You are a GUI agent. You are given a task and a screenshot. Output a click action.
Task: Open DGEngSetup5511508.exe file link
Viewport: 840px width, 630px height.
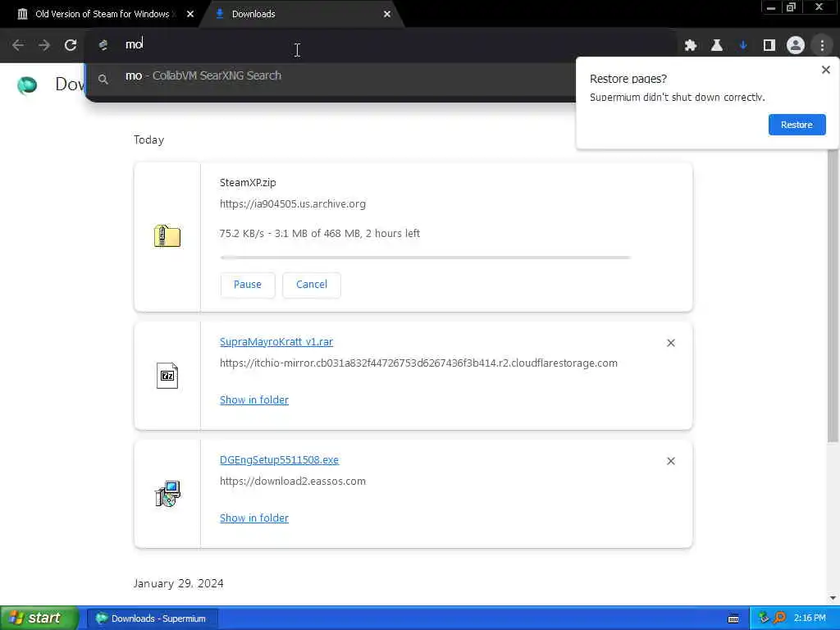click(279, 460)
